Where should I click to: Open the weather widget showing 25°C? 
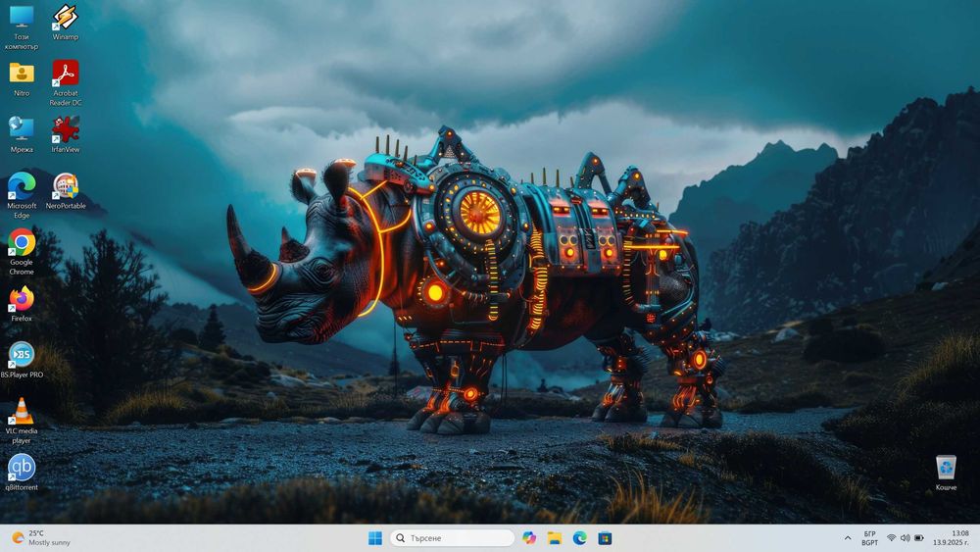click(42, 538)
